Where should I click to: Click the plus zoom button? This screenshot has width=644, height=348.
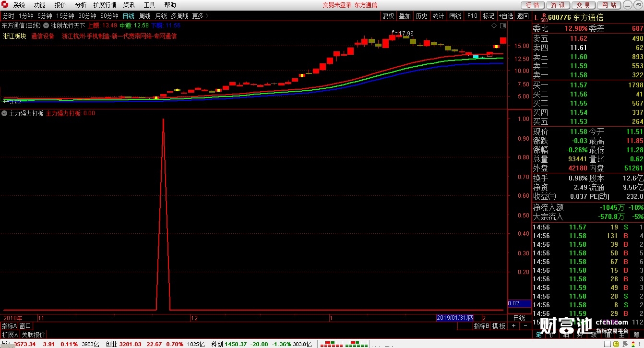point(513,326)
